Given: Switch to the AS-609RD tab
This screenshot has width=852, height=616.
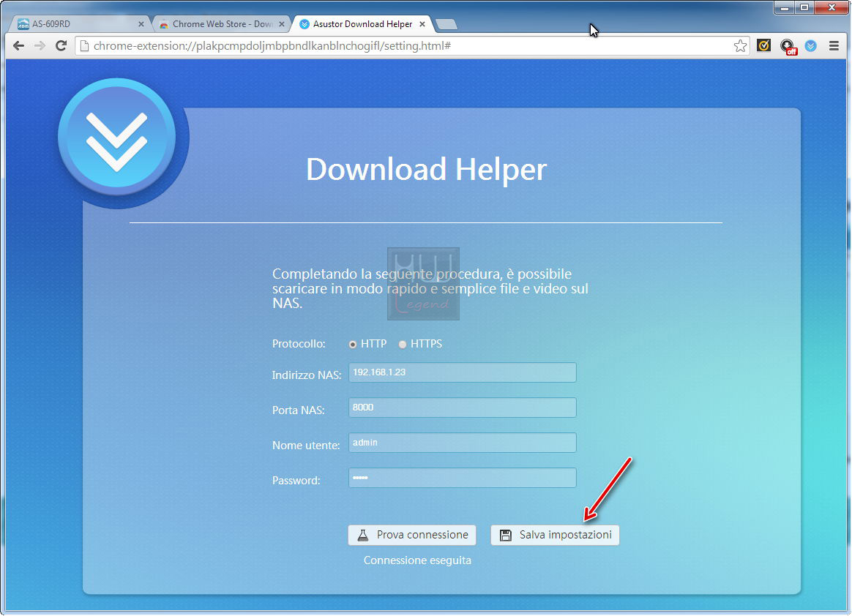Looking at the screenshot, I should (78, 24).
